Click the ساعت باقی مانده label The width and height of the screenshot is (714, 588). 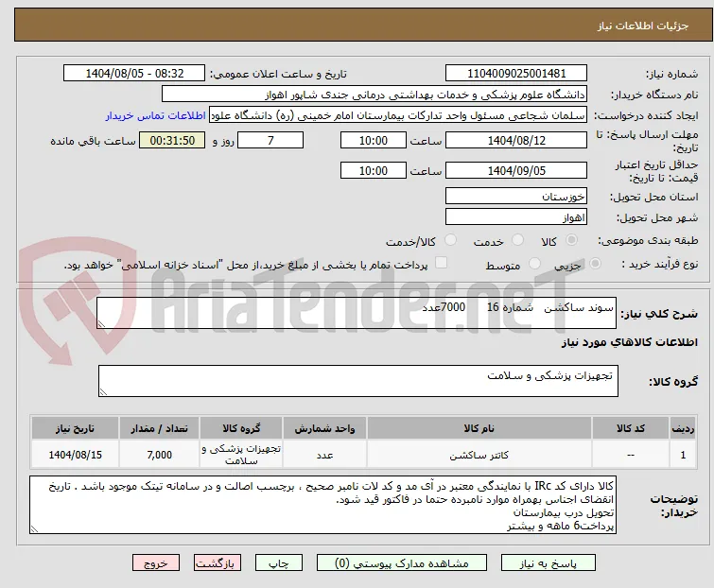tap(93, 141)
